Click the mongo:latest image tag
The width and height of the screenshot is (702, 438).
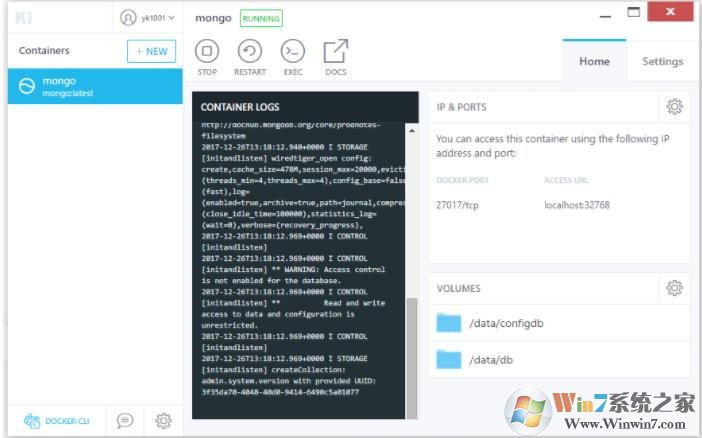tap(68, 93)
